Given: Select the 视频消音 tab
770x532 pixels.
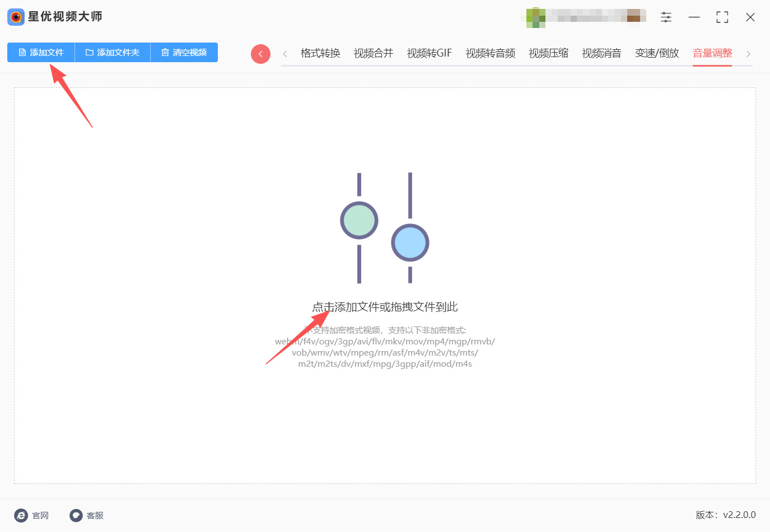Looking at the screenshot, I should tap(602, 53).
